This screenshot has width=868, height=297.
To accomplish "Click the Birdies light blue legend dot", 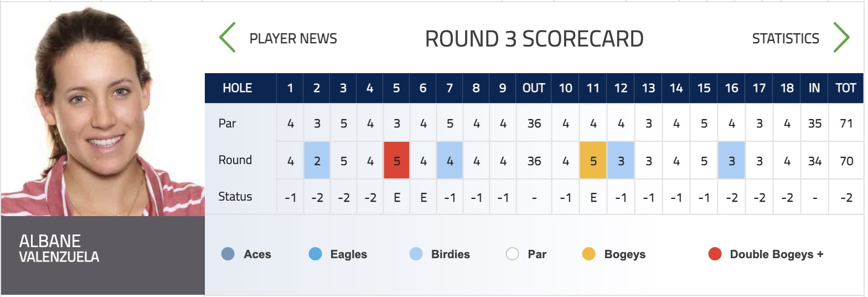I will pos(416,254).
